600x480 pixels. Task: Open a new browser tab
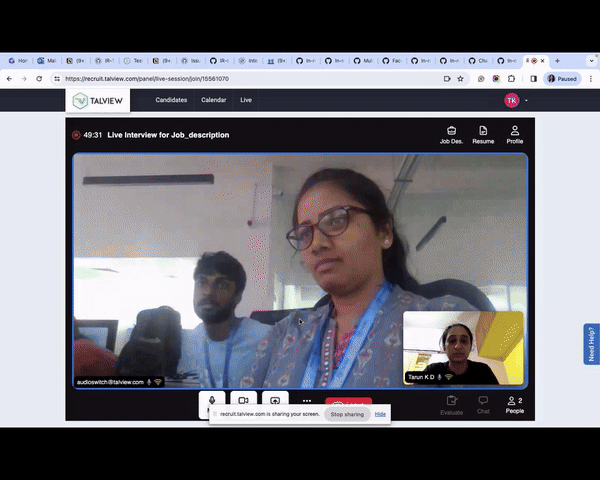(x=557, y=61)
